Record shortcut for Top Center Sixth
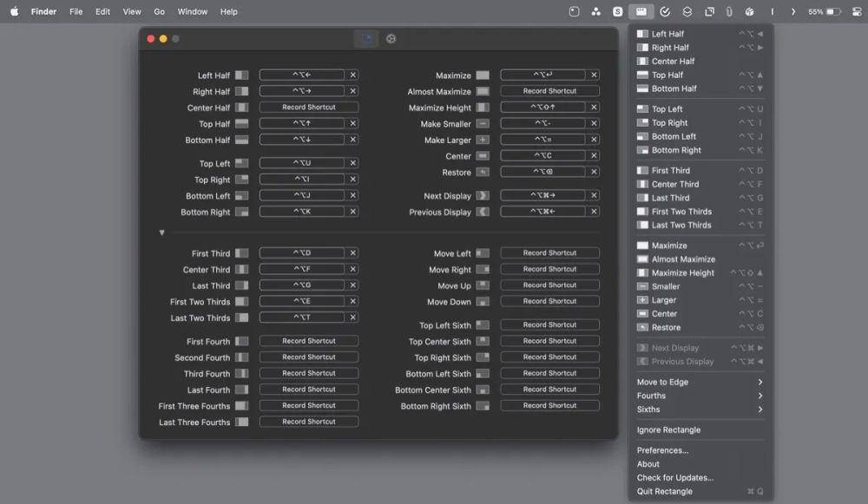This screenshot has width=868, height=504. [x=549, y=341]
